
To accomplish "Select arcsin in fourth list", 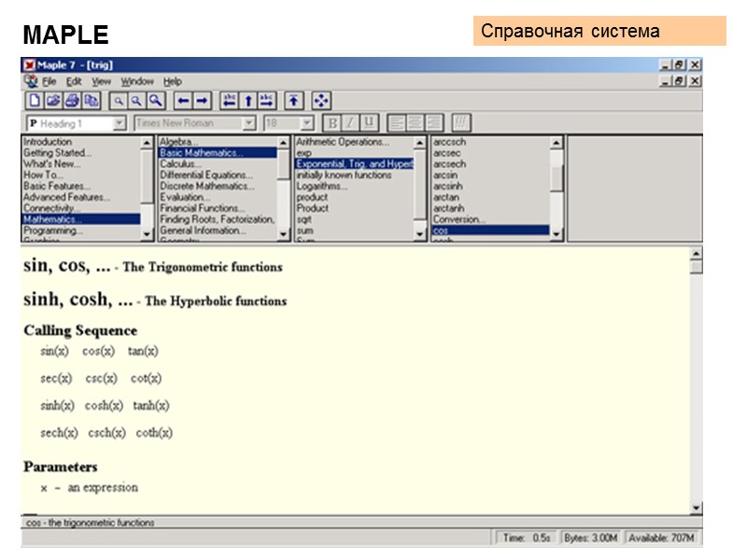I will coord(445,175).
